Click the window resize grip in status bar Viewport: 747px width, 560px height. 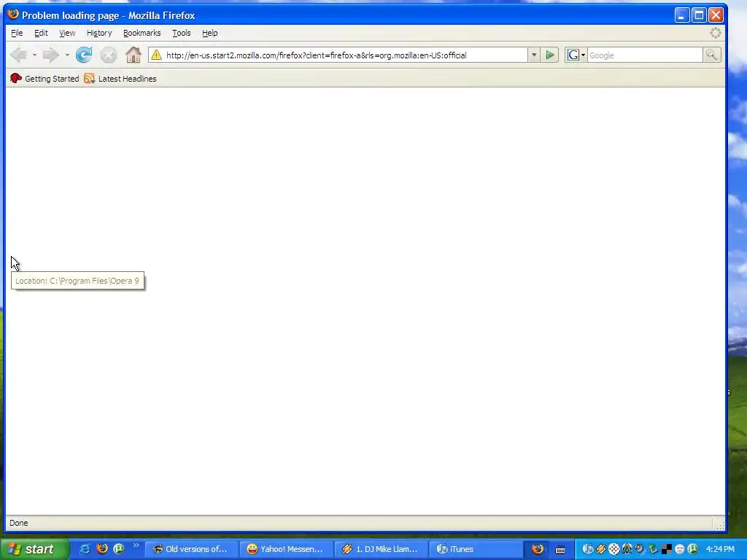click(x=720, y=525)
